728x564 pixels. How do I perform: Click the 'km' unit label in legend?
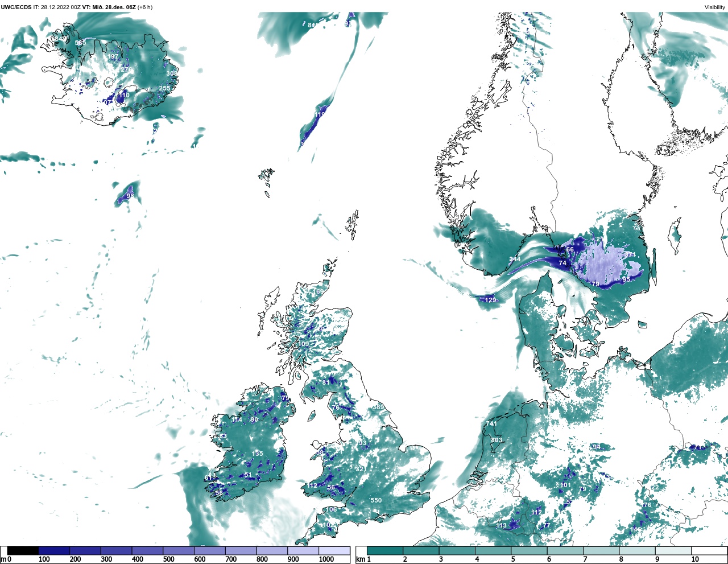pyautogui.click(x=360, y=560)
